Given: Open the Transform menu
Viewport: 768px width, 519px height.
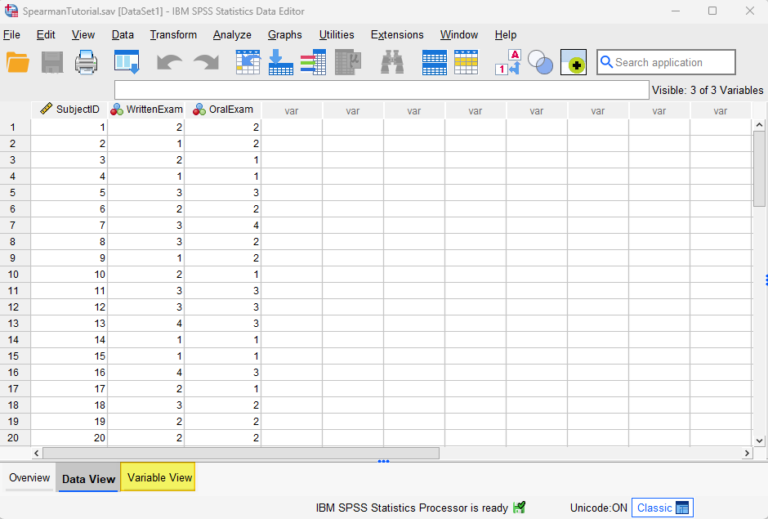Looking at the screenshot, I should 173,35.
